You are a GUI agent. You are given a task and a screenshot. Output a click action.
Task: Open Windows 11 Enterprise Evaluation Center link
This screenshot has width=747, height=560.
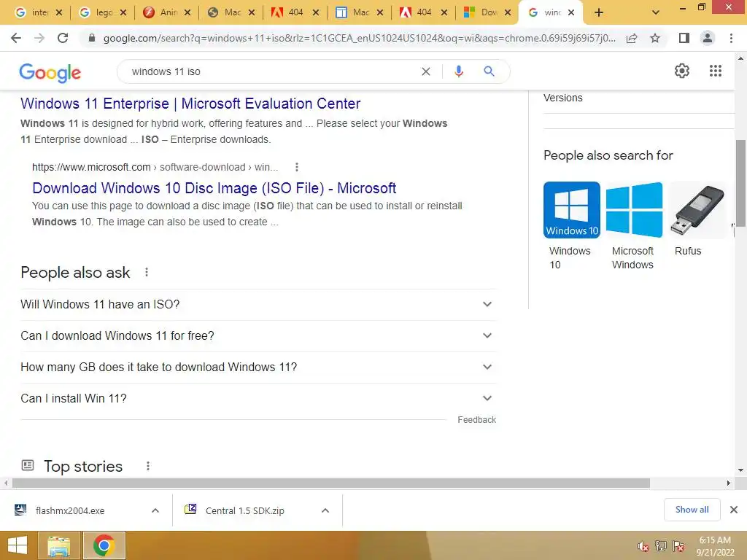(190, 104)
